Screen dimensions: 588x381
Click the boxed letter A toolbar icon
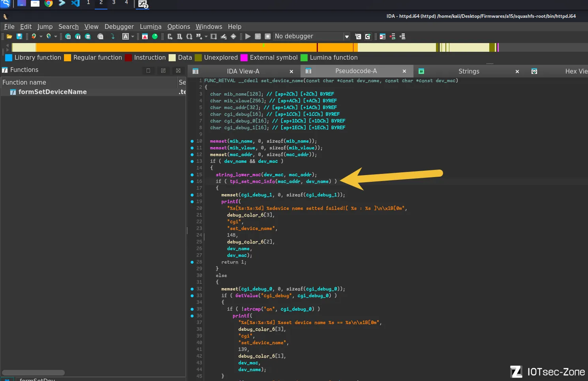(x=126, y=36)
